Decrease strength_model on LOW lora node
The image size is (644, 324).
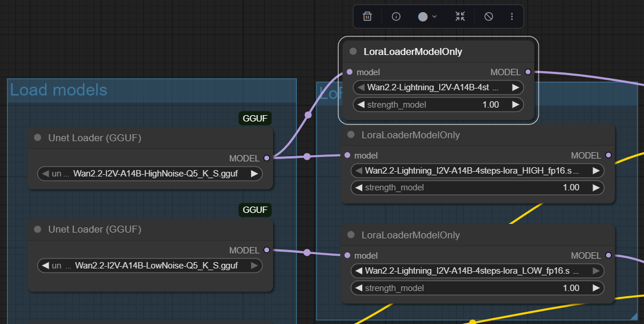pos(359,288)
